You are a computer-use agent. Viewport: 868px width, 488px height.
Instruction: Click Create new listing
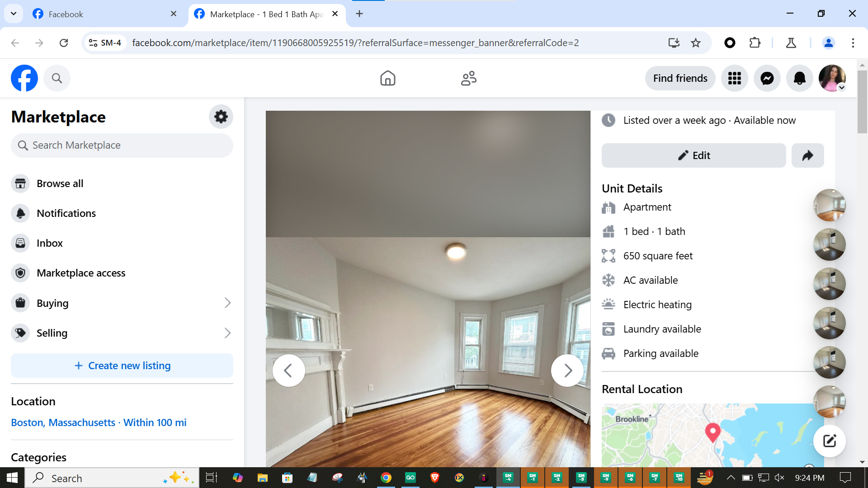122,366
